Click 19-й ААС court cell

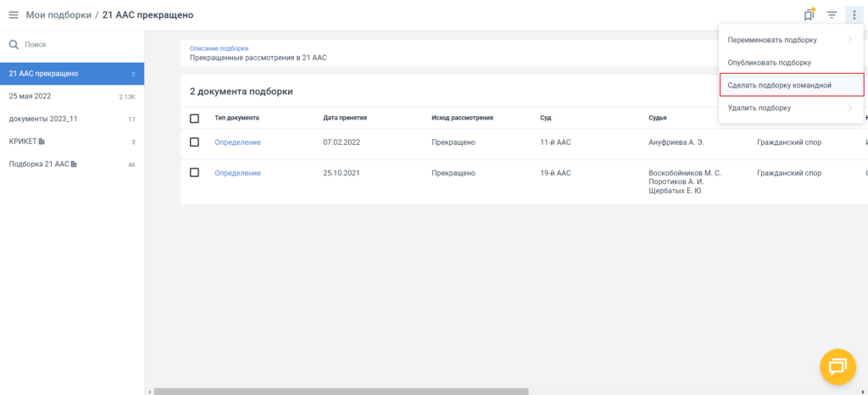pos(555,173)
